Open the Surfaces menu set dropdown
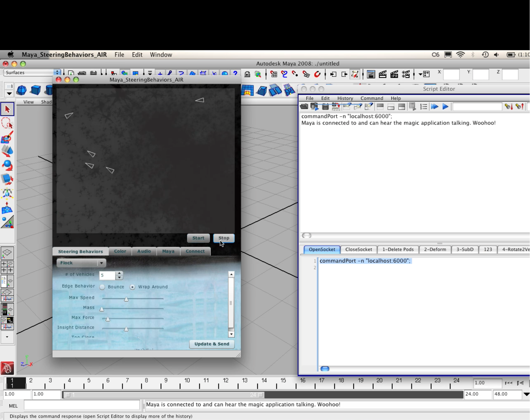Screen dimensions: 530x420 32,73
